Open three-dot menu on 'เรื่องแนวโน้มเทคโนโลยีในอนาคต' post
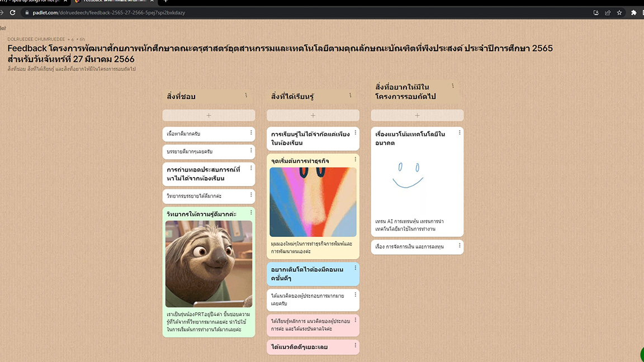This screenshot has height=362, width=644. point(460,132)
